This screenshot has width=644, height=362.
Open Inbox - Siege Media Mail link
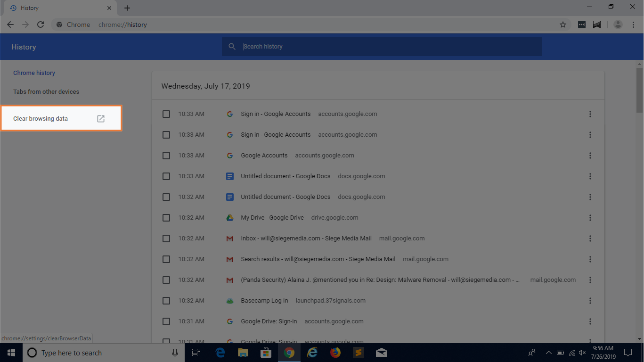coord(306,239)
